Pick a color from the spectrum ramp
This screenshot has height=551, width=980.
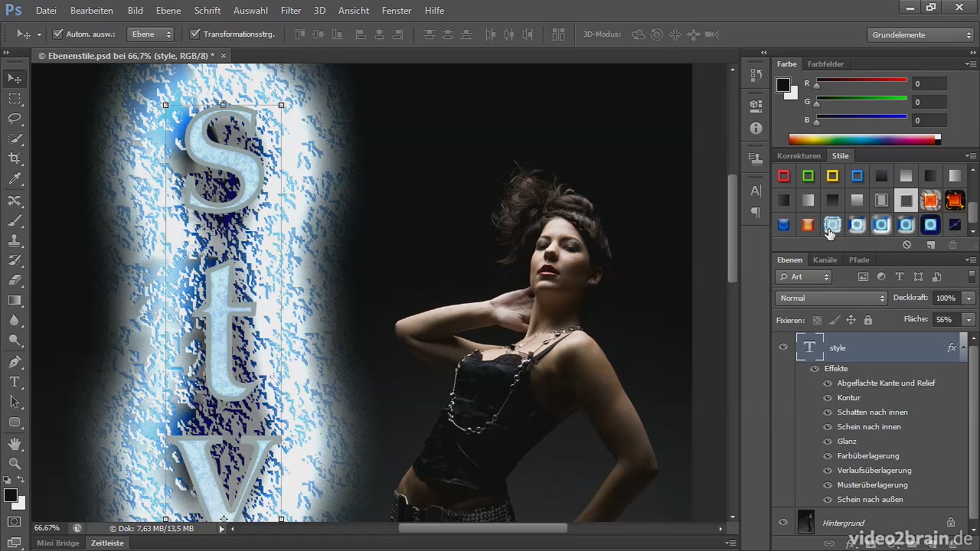point(862,139)
